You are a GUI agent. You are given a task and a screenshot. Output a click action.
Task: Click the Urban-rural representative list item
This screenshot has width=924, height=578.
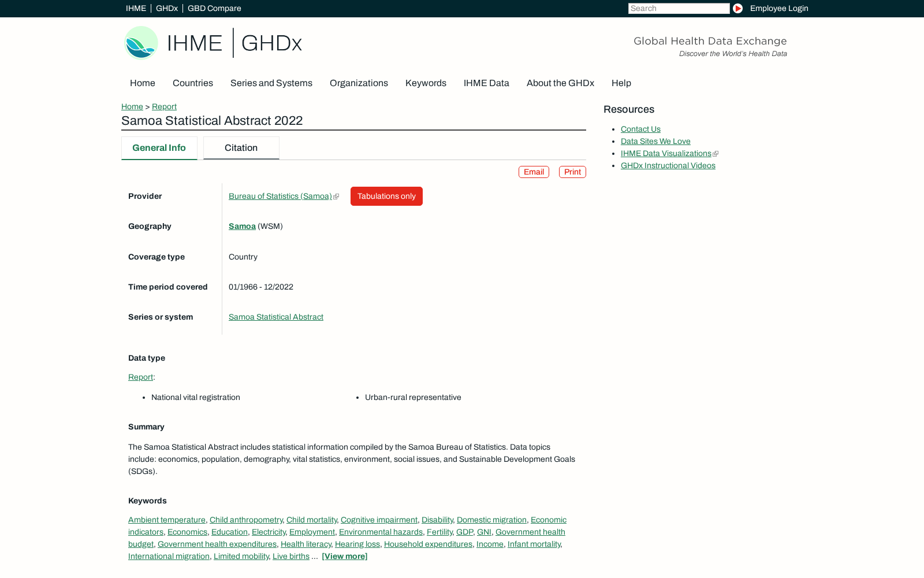click(413, 398)
